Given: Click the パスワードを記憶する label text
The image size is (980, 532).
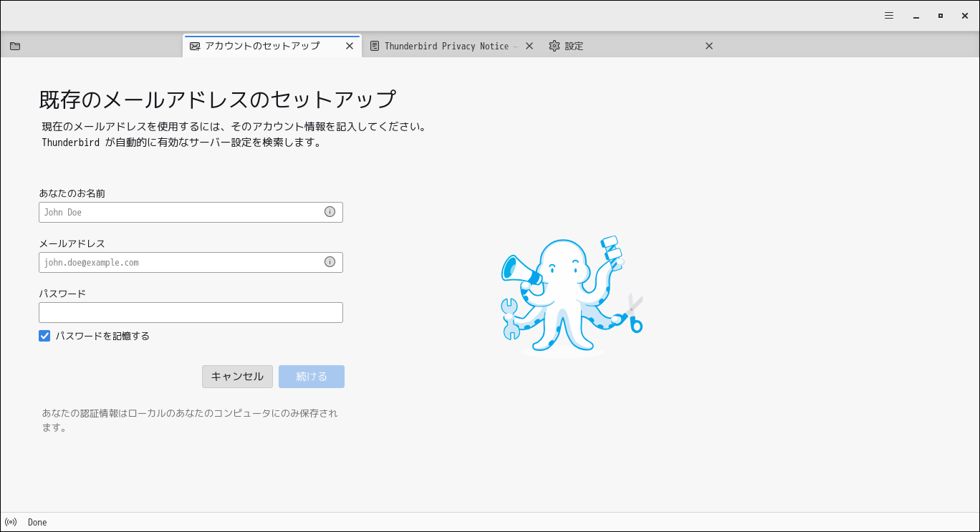Looking at the screenshot, I should tap(102, 336).
